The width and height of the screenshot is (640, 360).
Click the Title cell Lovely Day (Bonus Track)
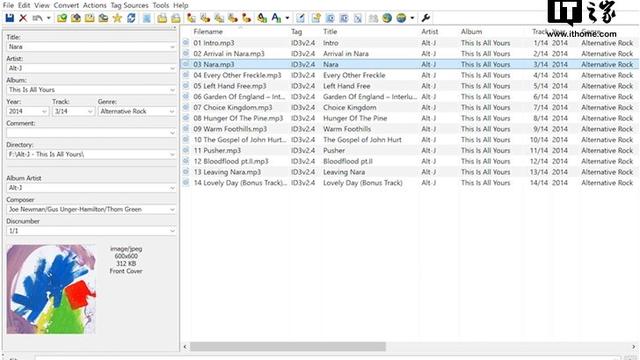(362, 182)
